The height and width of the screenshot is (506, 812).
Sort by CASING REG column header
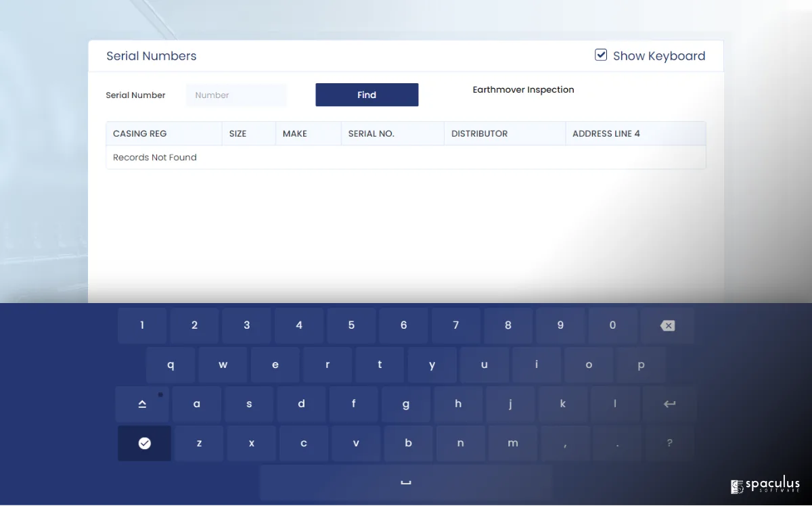(140, 134)
